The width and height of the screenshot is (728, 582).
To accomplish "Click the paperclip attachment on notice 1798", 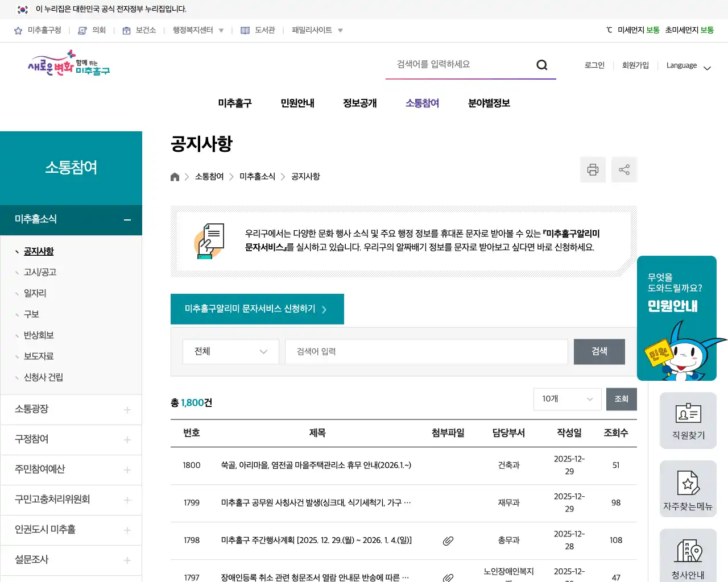I will 448,541.
